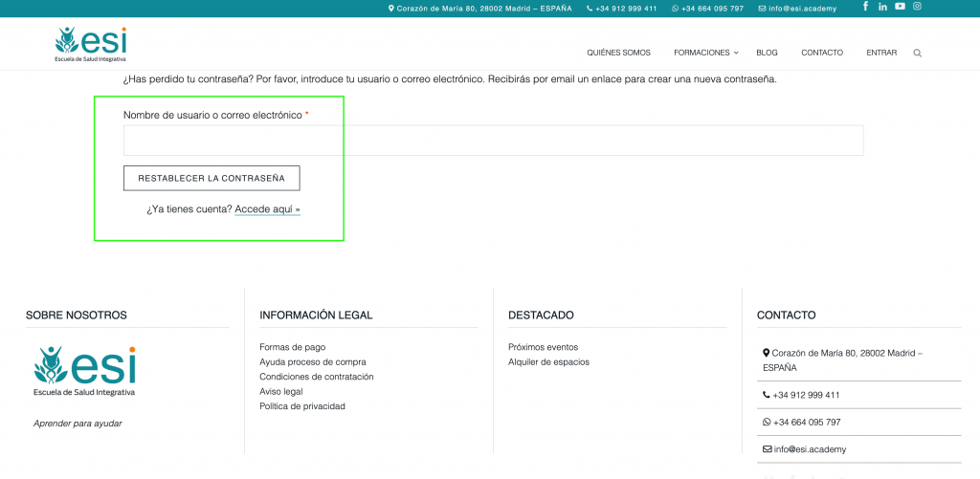
Task: Visit the Próximos eventos link
Action: click(543, 347)
